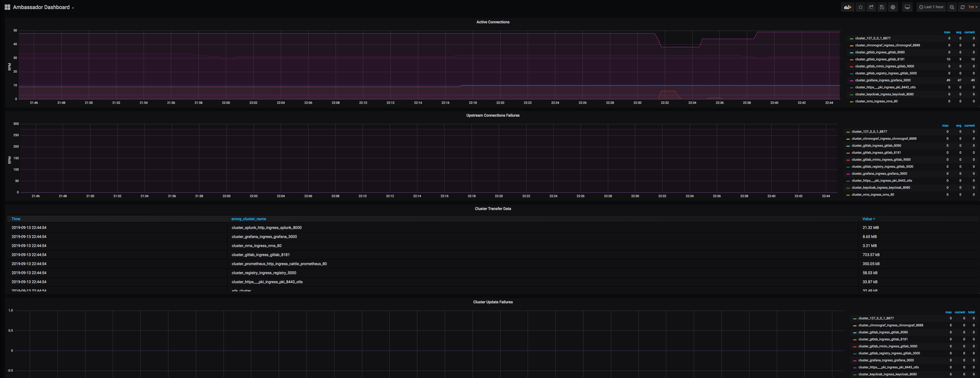Viewport: 980px width, 378px height.
Task: Open the Share dashboard icon
Action: (x=871, y=7)
